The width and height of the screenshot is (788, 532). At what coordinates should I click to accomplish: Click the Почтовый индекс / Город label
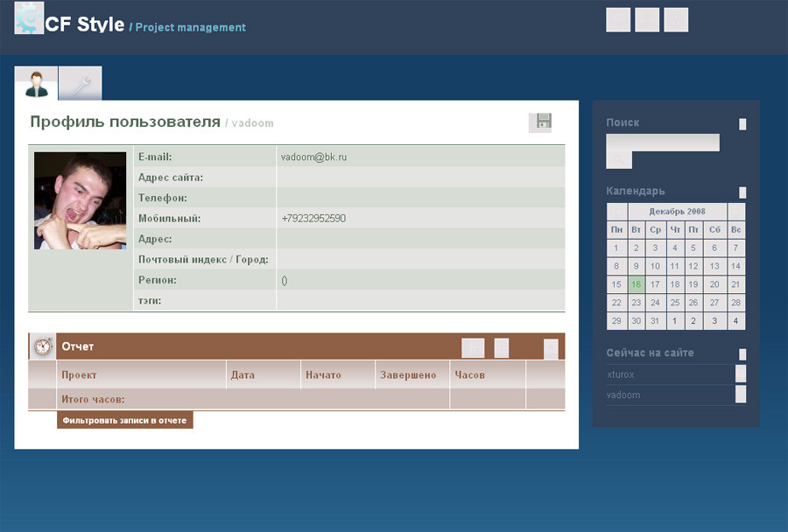(203, 260)
